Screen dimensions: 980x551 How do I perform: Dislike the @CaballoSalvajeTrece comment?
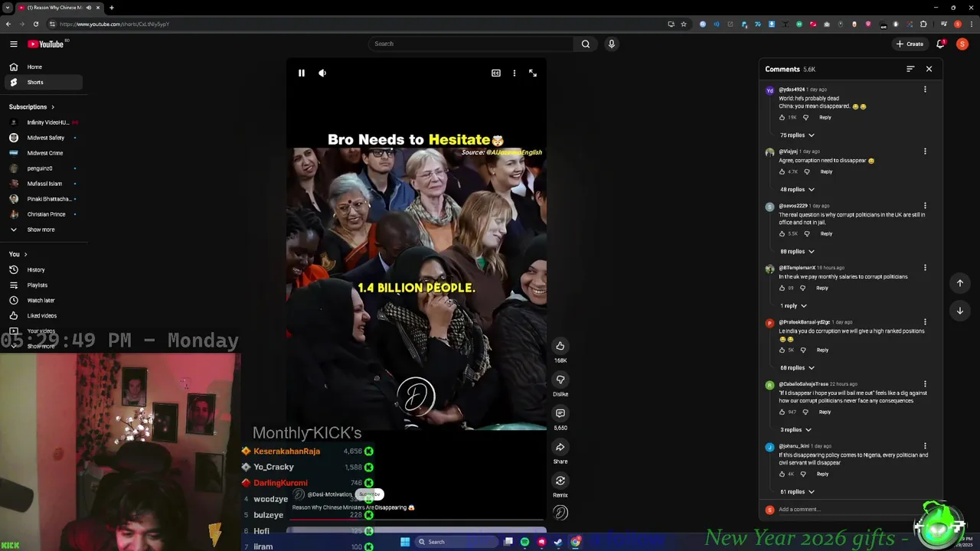[805, 412]
